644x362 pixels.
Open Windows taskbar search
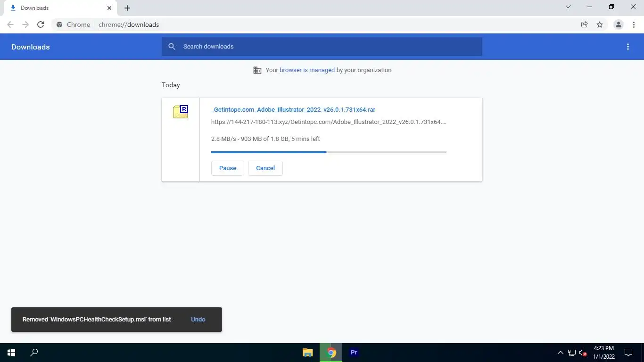(x=34, y=353)
